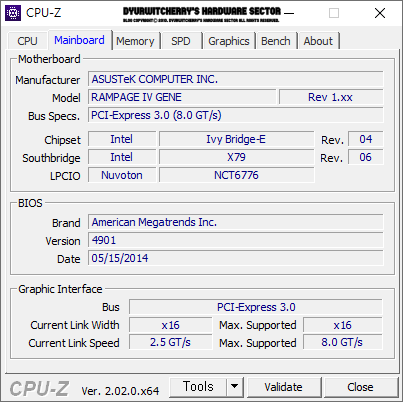This screenshot has width=403, height=402.
Task: Click the disabled maximize box in title bar
Action: tap(334, 13)
